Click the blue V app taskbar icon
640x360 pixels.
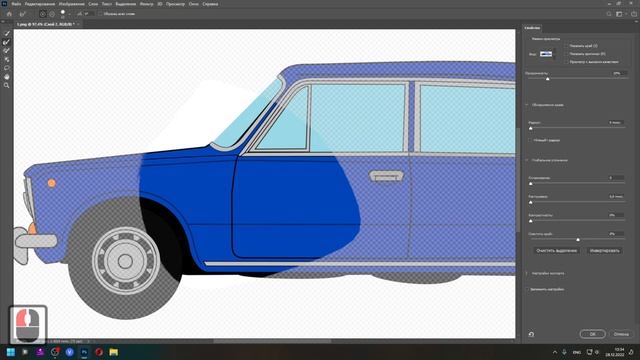point(69,352)
